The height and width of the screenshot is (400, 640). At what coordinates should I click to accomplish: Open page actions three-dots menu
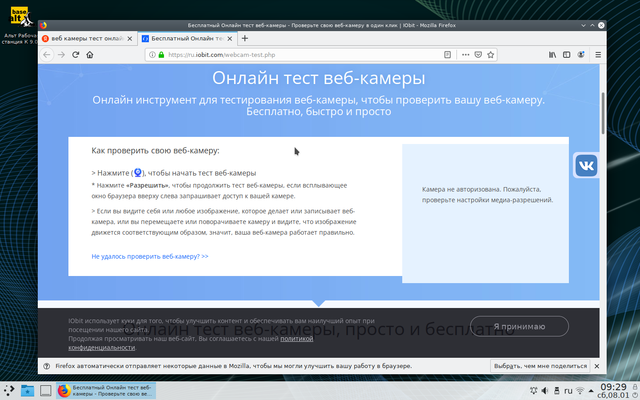465,55
